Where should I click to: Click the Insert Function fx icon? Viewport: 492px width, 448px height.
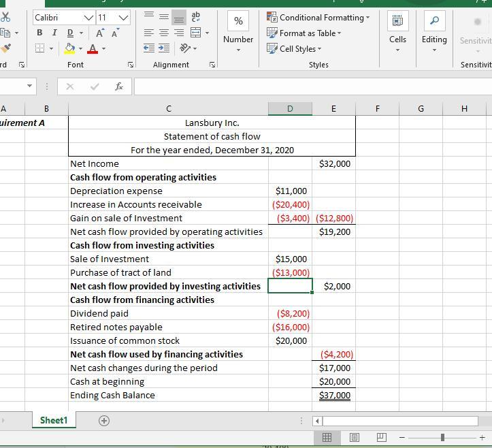[x=119, y=86]
